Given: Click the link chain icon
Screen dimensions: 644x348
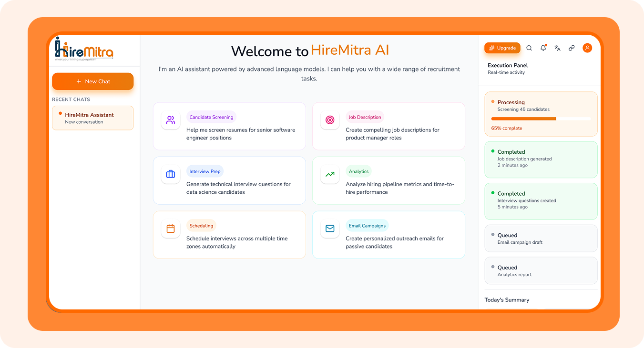Looking at the screenshot, I should point(572,48).
